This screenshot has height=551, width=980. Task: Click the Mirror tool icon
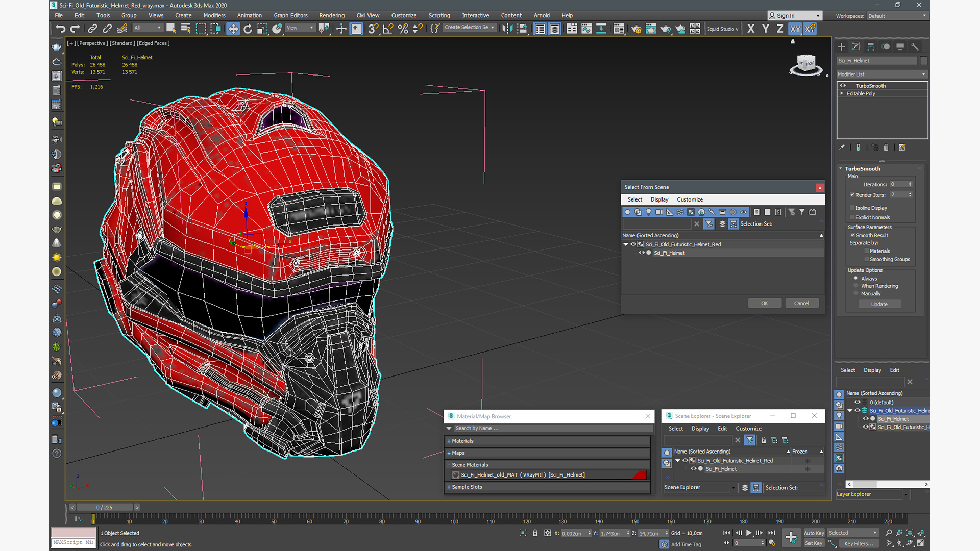pos(507,29)
